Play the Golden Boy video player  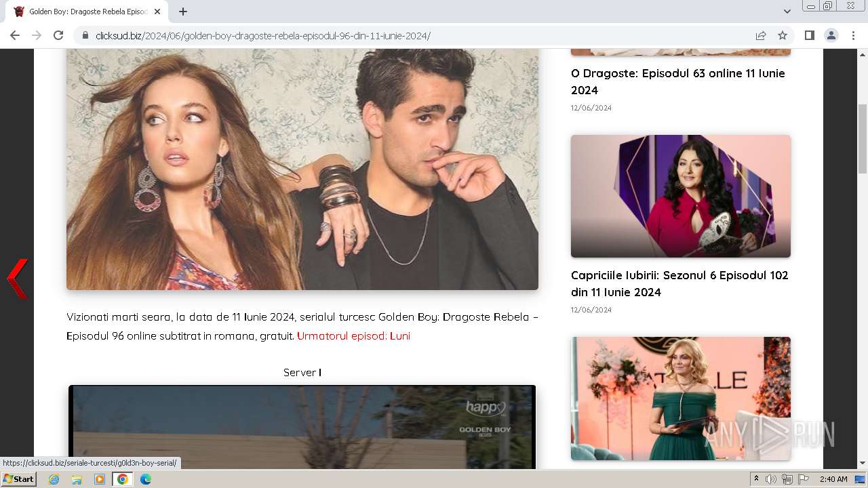coord(302,427)
